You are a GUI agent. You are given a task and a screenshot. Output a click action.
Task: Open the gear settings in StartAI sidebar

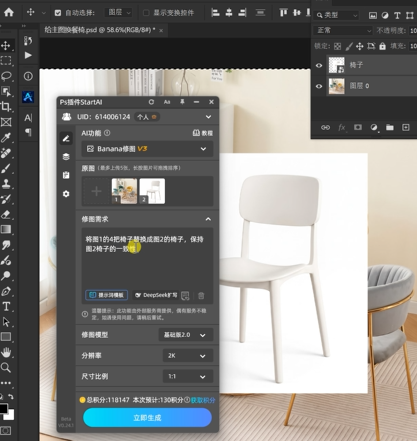click(66, 194)
